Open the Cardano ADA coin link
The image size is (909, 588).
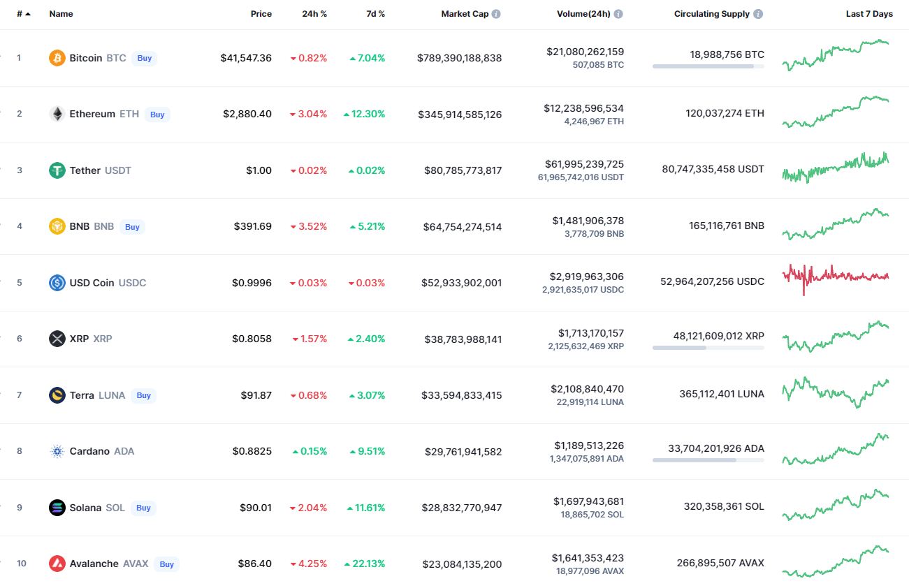tap(101, 451)
